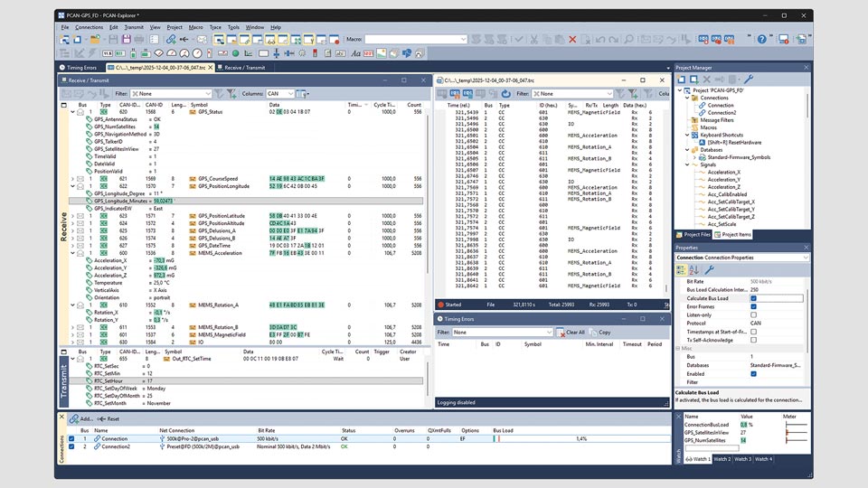The width and height of the screenshot is (868, 488).
Task: Click the Bus Load bar for Connection
Action: point(581,439)
